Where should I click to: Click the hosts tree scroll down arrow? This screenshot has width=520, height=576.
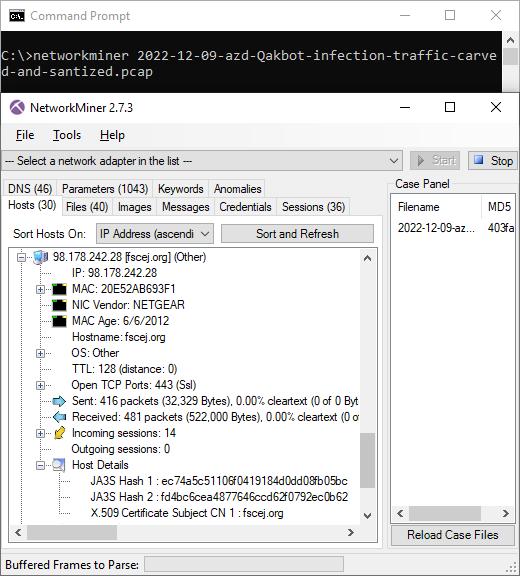pyautogui.click(x=367, y=516)
